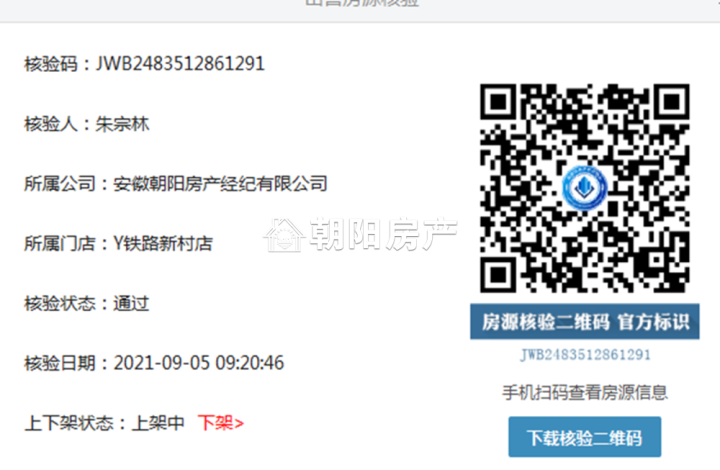Click the 房源核验二维码 官方标识 banner
The image size is (720, 470).
pyautogui.click(x=585, y=322)
